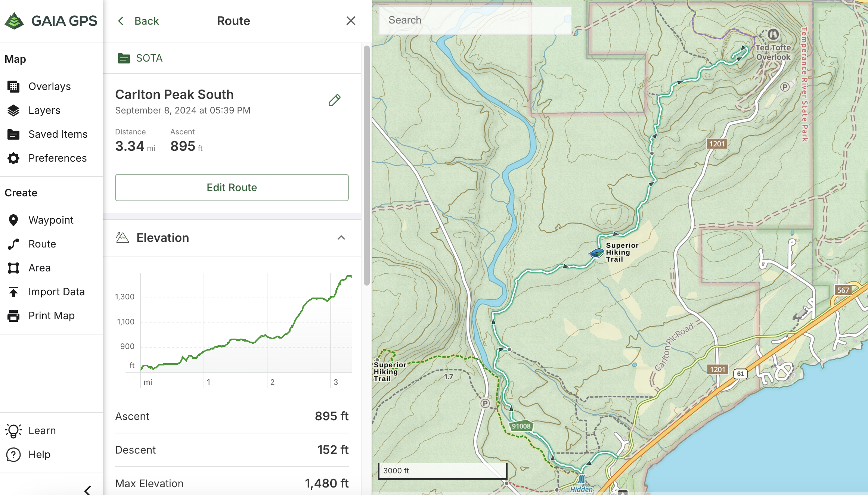
Task: Click the 91008 trail marker on map
Action: pyautogui.click(x=521, y=426)
